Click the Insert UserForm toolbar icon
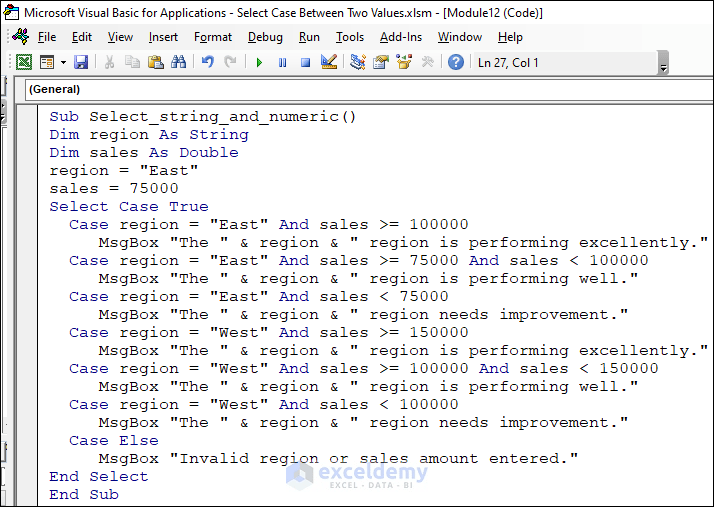714x507 pixels. click(x=47, y=61)
